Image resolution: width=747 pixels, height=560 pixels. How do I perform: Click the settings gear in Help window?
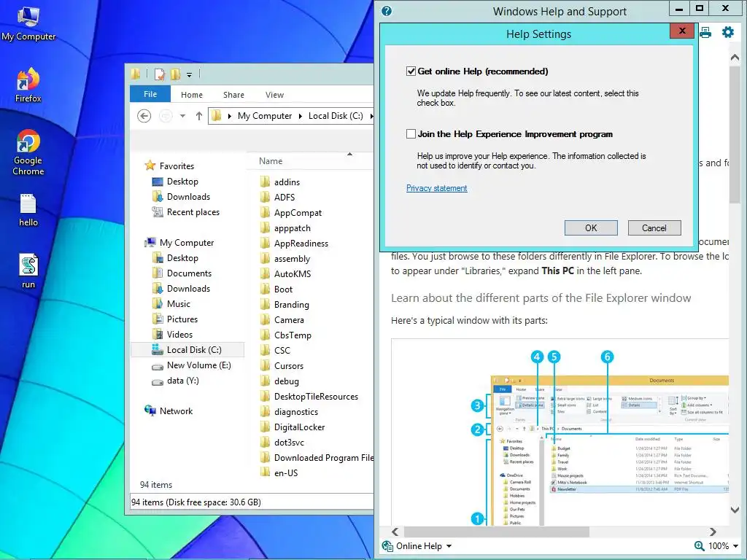pyautogui.click(x=727, y=32)
